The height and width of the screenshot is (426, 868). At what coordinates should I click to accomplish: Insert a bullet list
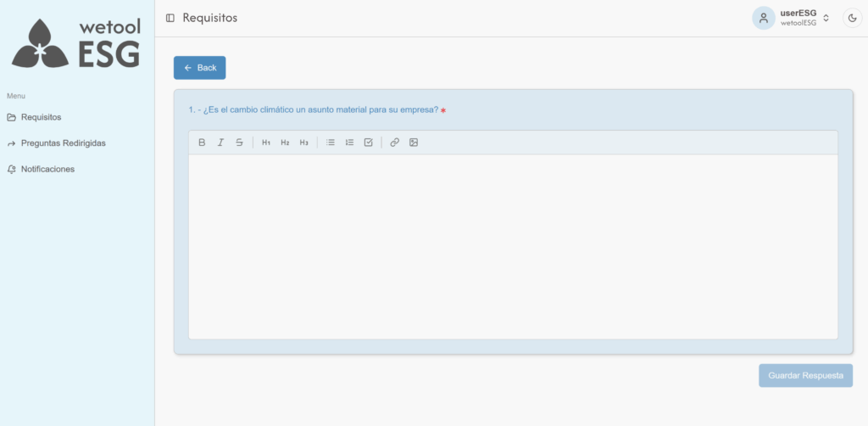pyautogui.click(x=331, y=143)
